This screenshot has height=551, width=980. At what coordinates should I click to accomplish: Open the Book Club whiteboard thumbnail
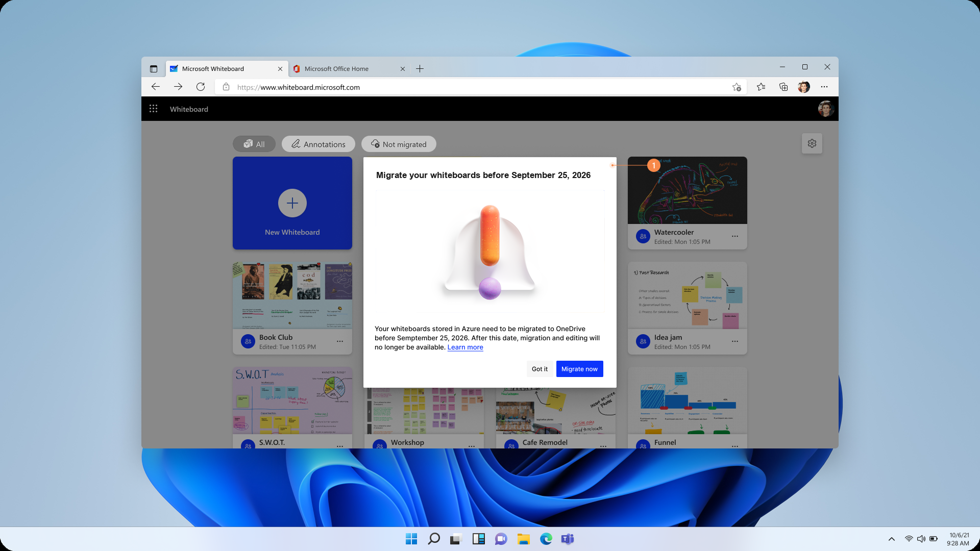(x=292, y=295)
